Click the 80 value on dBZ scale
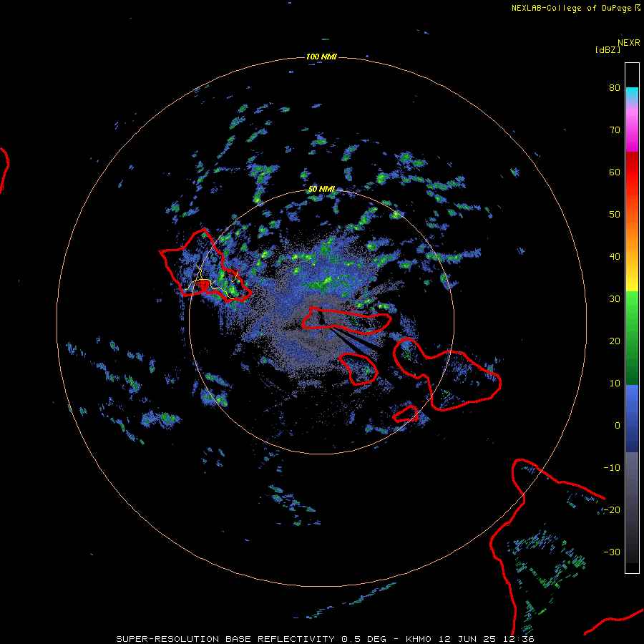Screen dimensions: 644x644 click(615, 88)
